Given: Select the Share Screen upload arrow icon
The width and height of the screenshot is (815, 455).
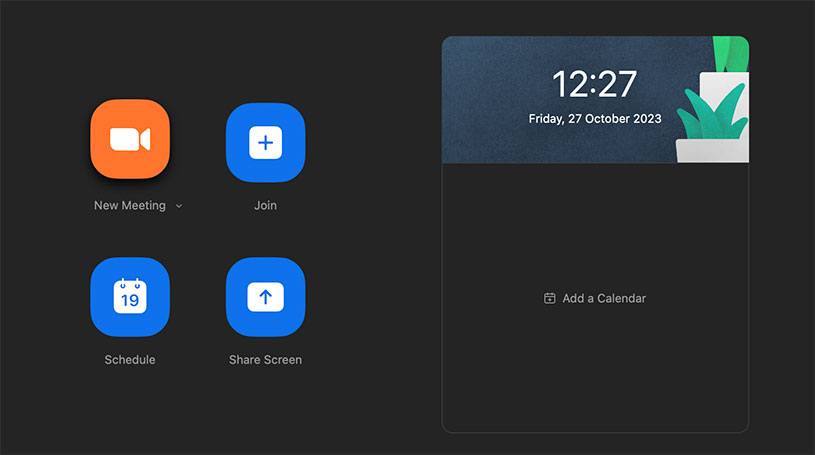Looking at the screenshot, I should click(265, 297).
